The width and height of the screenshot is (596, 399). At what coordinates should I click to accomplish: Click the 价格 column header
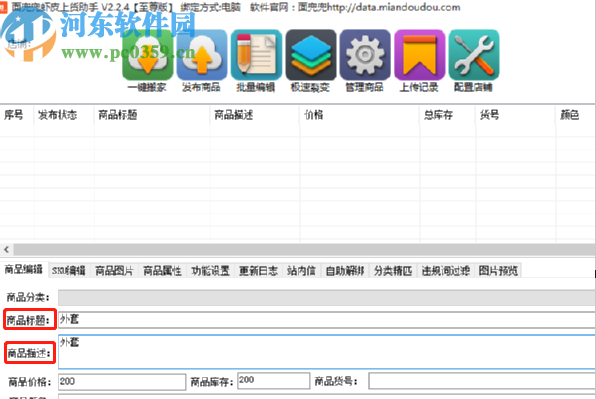point(360,115)
